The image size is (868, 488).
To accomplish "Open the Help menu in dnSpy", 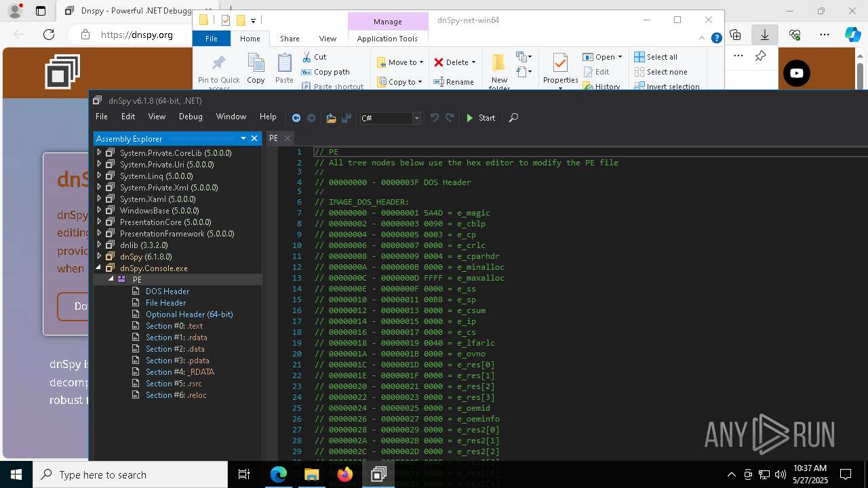I will point(268,117).
